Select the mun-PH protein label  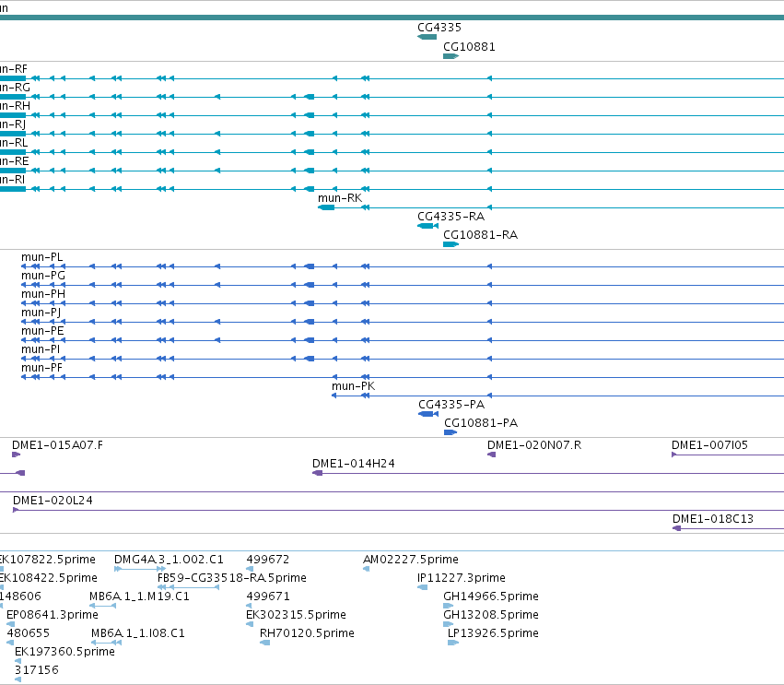43,294
